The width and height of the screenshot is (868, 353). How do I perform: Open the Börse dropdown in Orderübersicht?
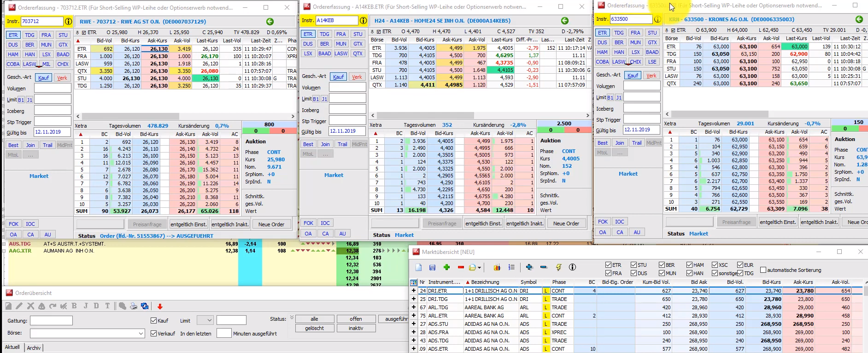pos(141,333)
